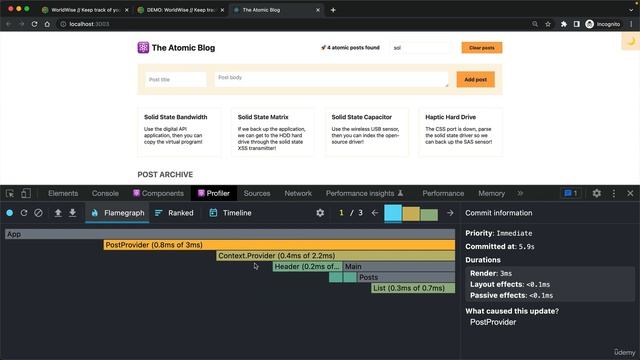This screenshot has height=360, width=640.
Task: Select the Main flamegraph bar
Action: (x=399, y=266)
